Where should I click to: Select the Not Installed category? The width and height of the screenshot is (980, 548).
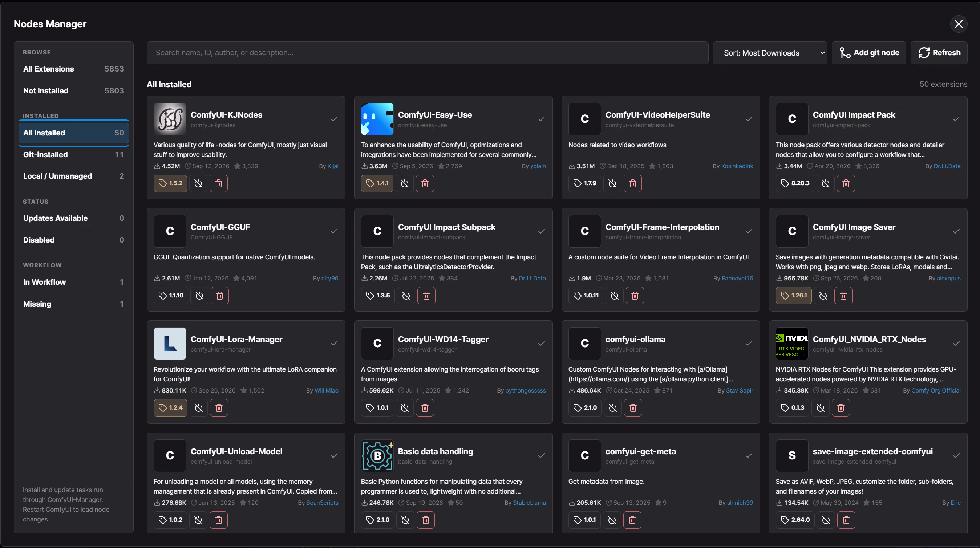(x=73, y=90)
